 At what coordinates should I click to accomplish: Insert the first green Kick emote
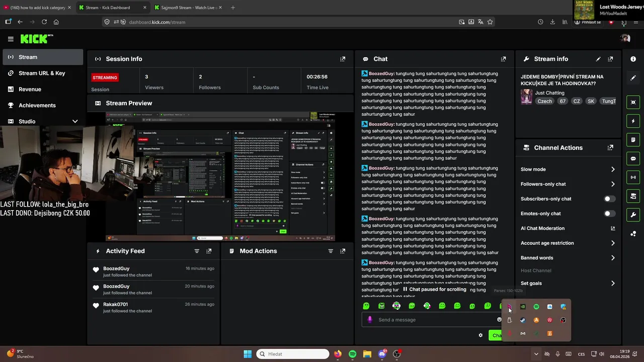(x=366, y=306)
